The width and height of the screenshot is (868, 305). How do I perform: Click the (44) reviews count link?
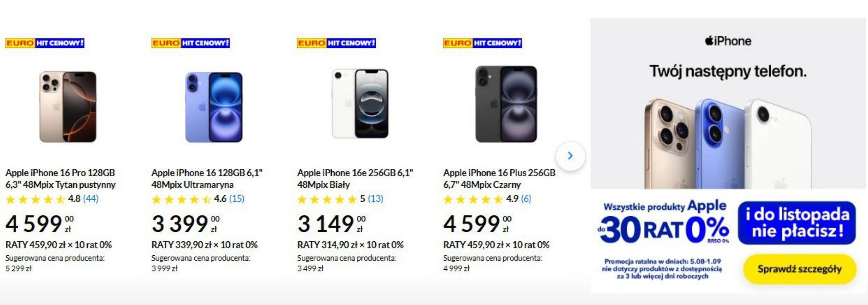click(x=91, y=199)
